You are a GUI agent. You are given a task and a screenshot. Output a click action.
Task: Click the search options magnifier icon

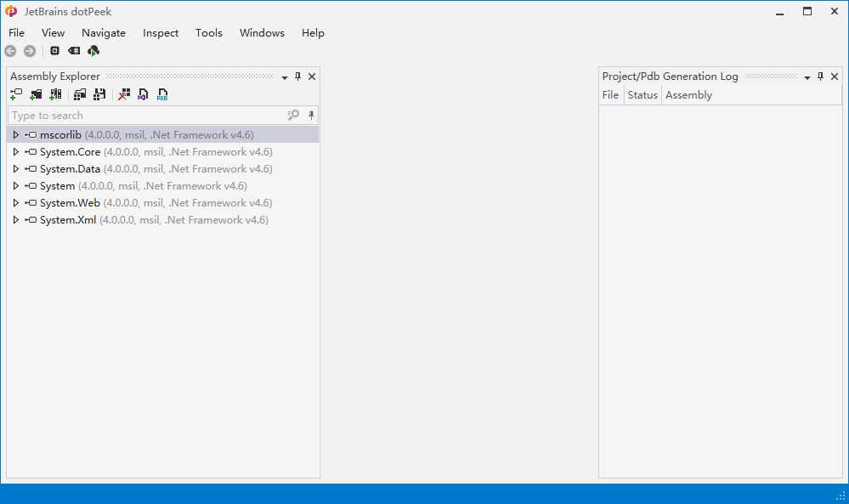(293, 115)
